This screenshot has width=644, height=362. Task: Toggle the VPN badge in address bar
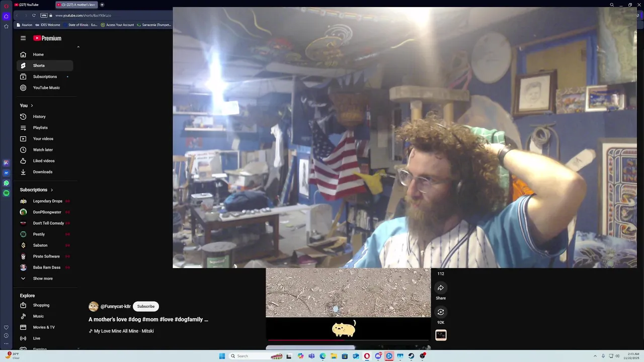[44, 15]
